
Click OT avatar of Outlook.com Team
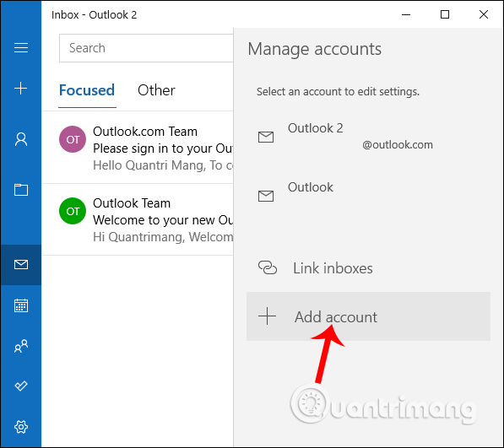point(73,139)
